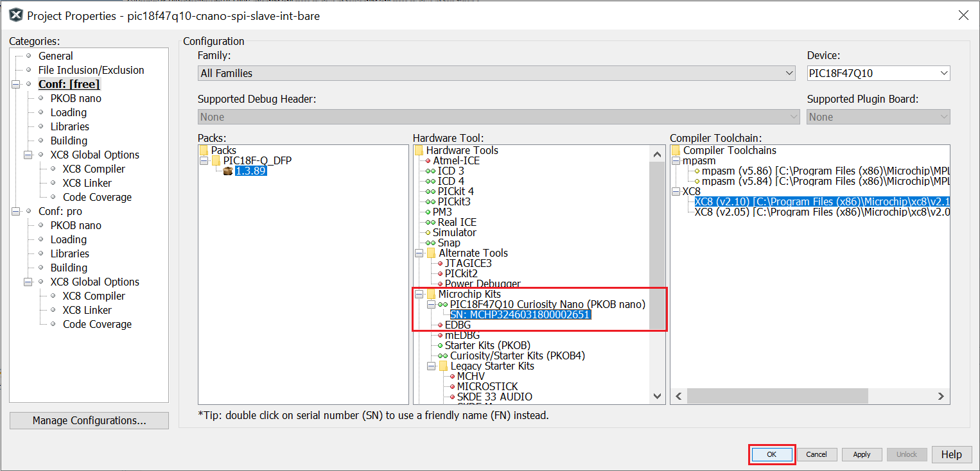980x471 pixels.
Task: Select mpasm (v5.84) toolchain
Action: point(825,181)
